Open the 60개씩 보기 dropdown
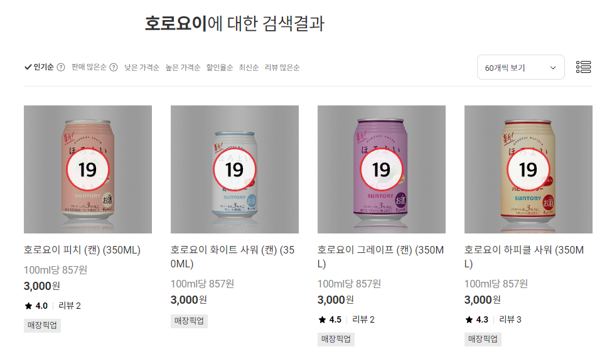The width and height of the screenshot is (612, 364). pos(520,67)
